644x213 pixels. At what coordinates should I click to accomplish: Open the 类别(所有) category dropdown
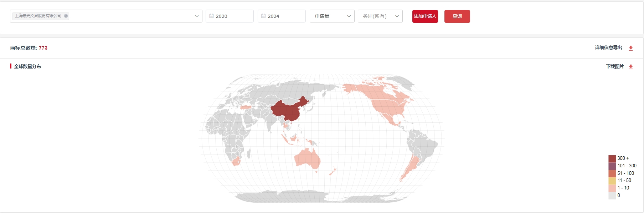(380, 16)
